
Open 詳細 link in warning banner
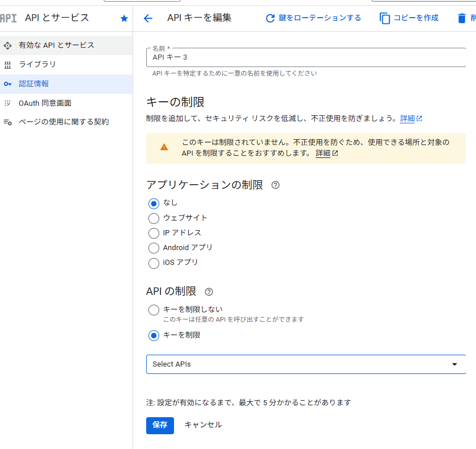click(x=323, y=153)
